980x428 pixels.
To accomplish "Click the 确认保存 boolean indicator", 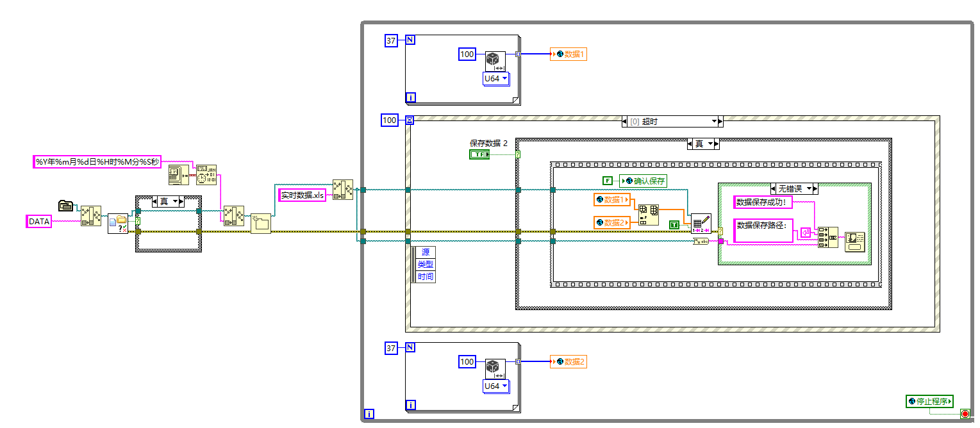I will pyautogui.click(x=643, y=181).
